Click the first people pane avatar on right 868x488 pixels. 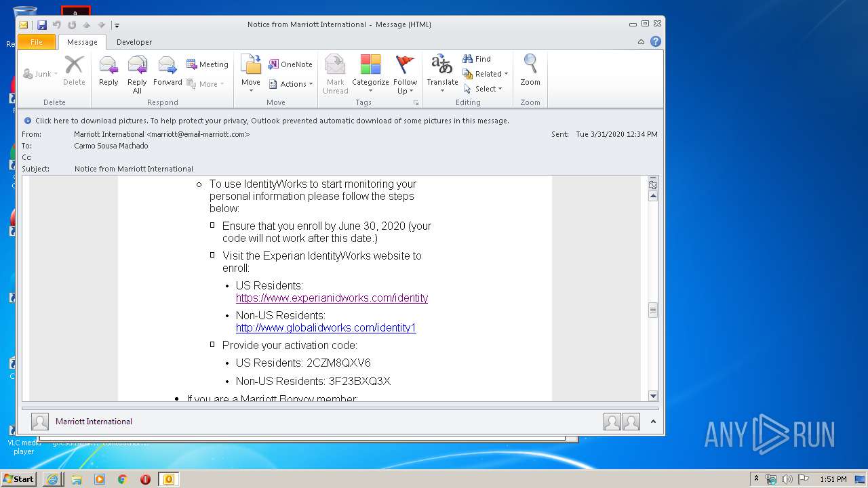point(612,422)
